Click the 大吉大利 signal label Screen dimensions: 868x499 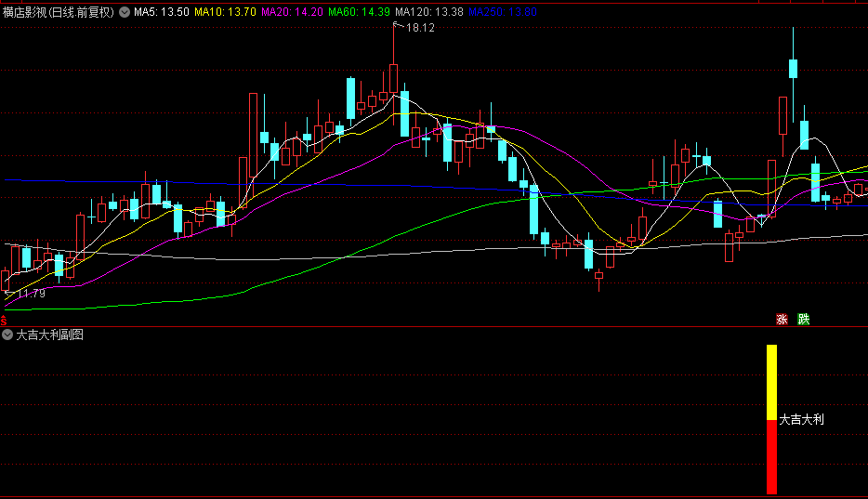pyautogui.click(x=802, y=419)
